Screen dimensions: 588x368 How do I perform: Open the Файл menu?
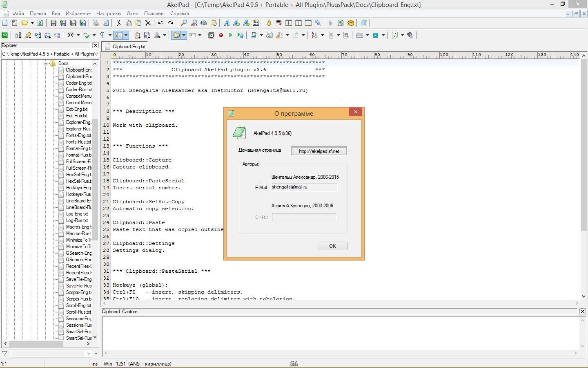point(18,13)
